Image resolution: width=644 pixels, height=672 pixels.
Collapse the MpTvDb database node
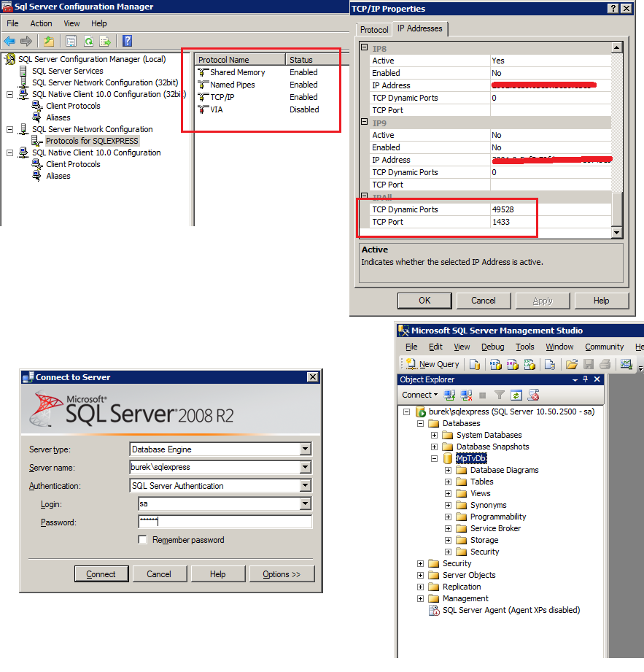pyautogui.click(x=434, y=458)
